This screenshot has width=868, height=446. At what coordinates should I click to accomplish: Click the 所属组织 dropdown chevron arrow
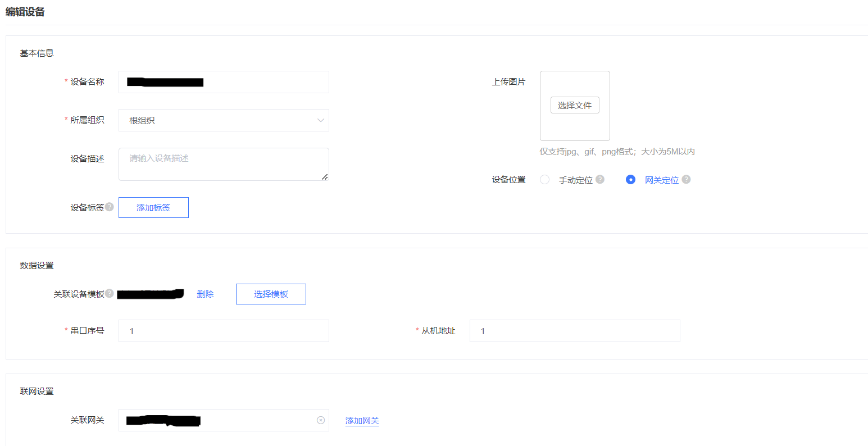pyautogui.click(x=320, y=120)
